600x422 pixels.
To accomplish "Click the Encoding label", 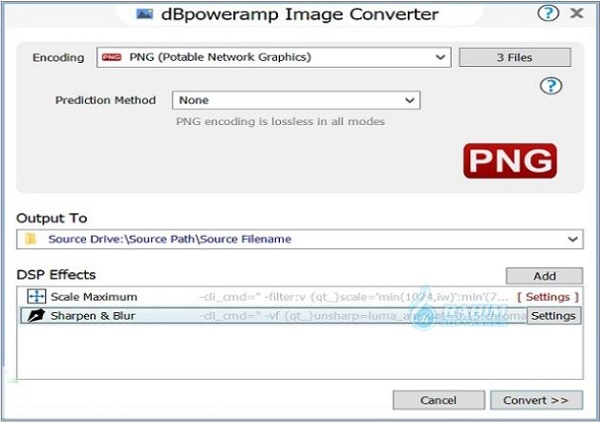I will 58,57.
